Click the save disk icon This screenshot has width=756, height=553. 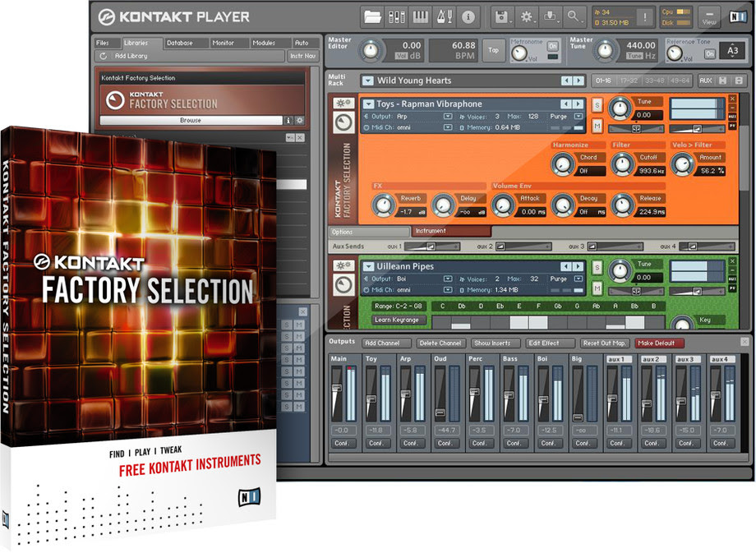coord(501,16)
